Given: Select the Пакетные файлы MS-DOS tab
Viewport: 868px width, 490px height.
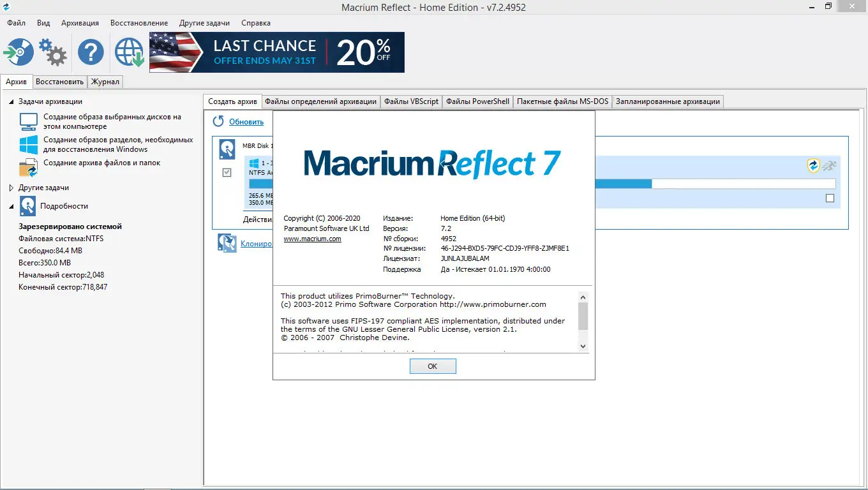Looking at the screenshot, I should [x=562, y=101].
